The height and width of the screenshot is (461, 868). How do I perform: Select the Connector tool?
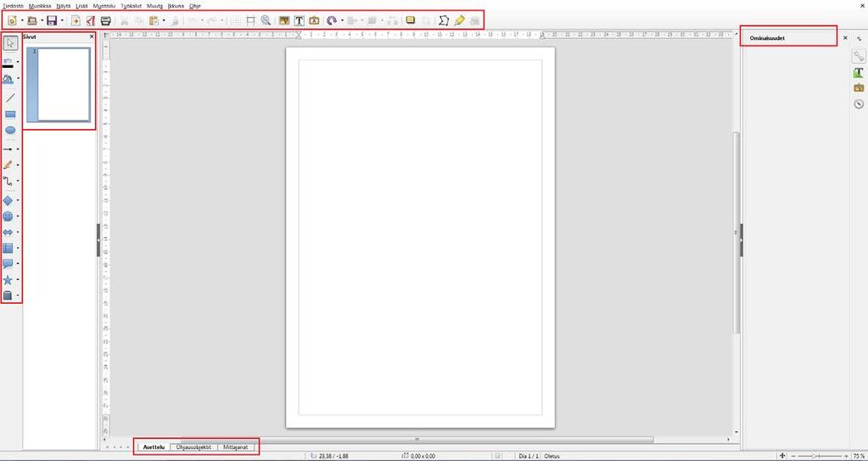tap(8, 181)
